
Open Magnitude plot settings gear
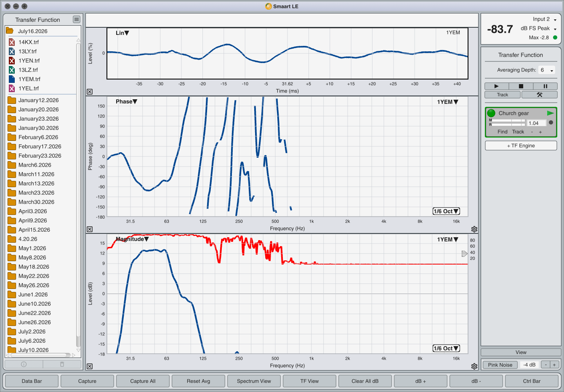[474, 366]
